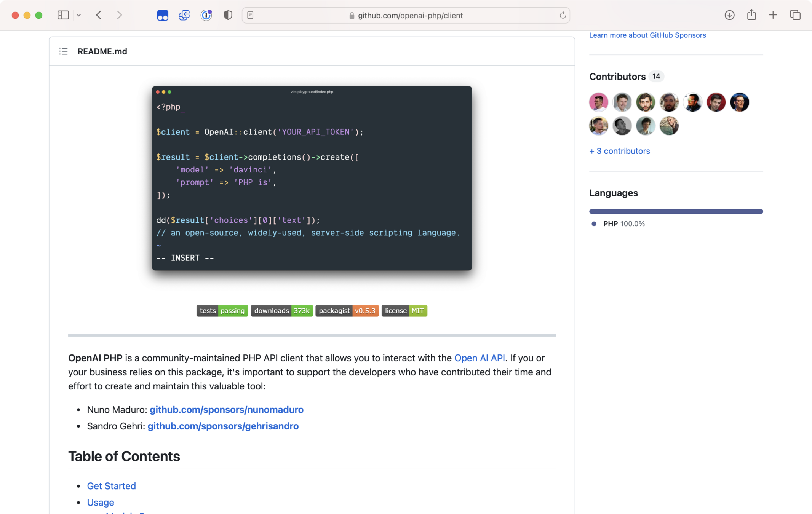The height and width of the screenshot is (514, 812).
Task: Click the tests passing badge
Action: (222, 311)
